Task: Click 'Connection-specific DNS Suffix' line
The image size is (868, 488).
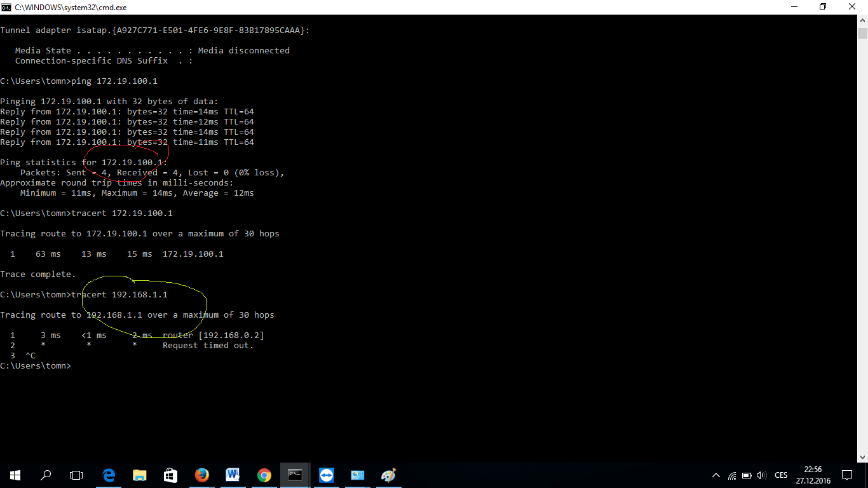Action: (x=104, y=61)
